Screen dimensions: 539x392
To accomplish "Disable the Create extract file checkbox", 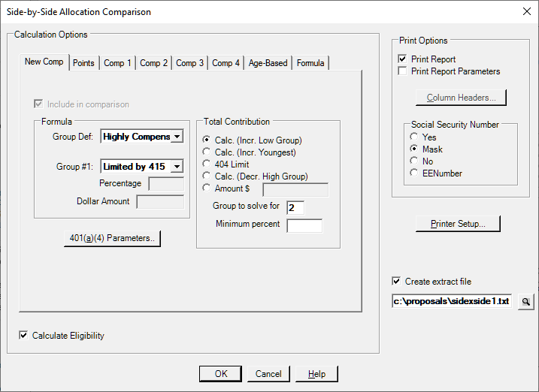I will tap(396, 282).
